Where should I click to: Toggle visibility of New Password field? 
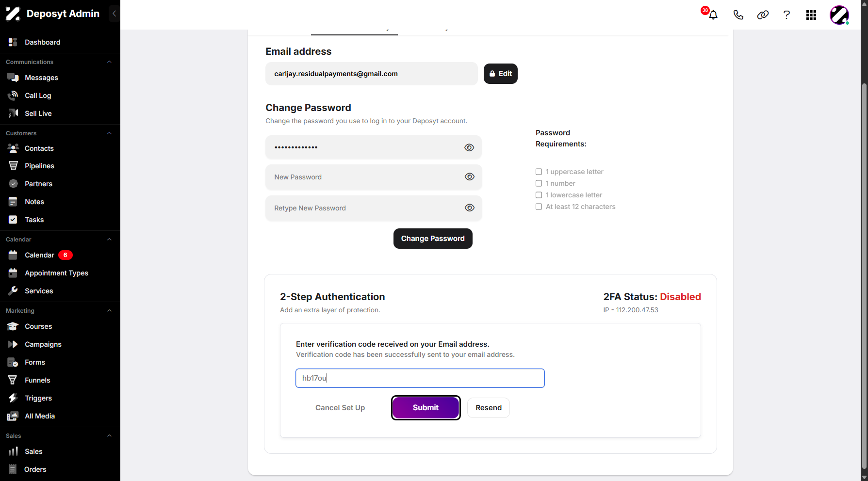click(469, 177)
